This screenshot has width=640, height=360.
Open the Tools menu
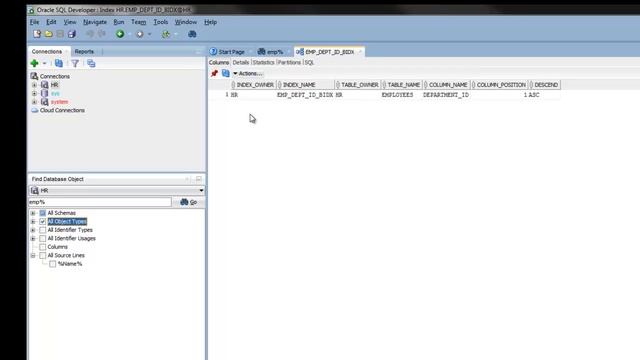pyautogui.click(x=161, y=22)
